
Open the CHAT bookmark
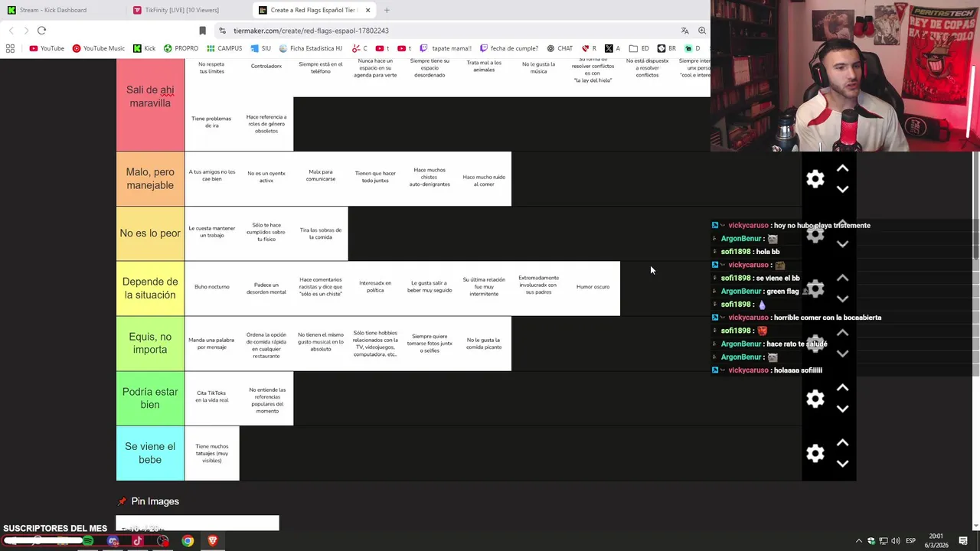point(559,48)
